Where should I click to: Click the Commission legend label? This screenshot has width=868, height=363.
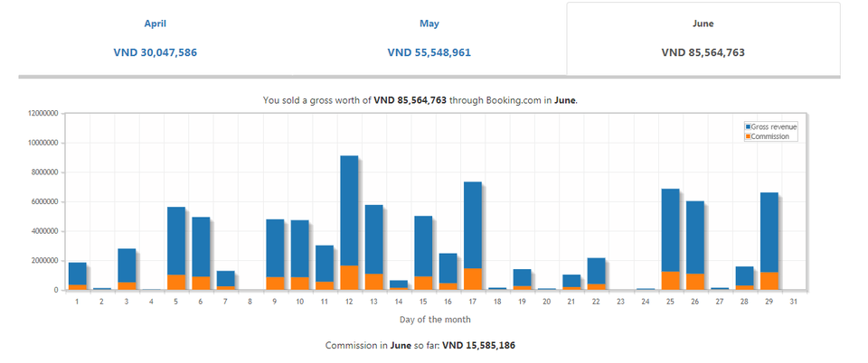(x=770, y=136)
